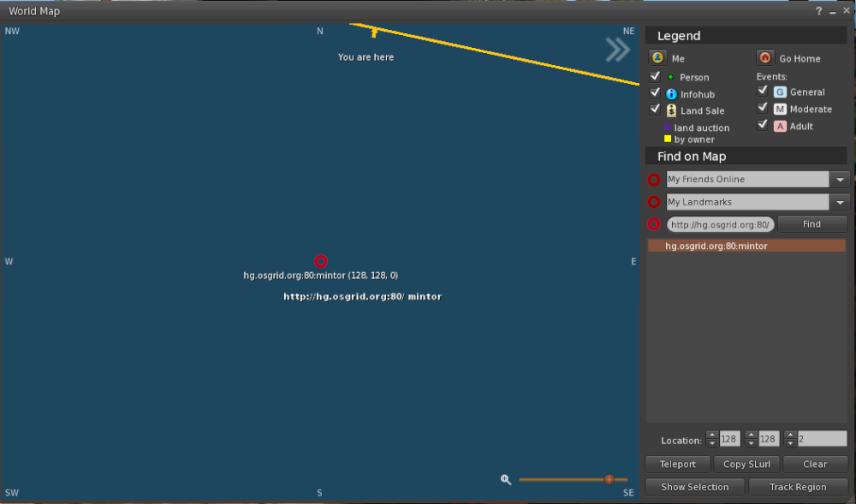Click the Find button
This screenshot has height=504, width=856.
pos(811,224)
